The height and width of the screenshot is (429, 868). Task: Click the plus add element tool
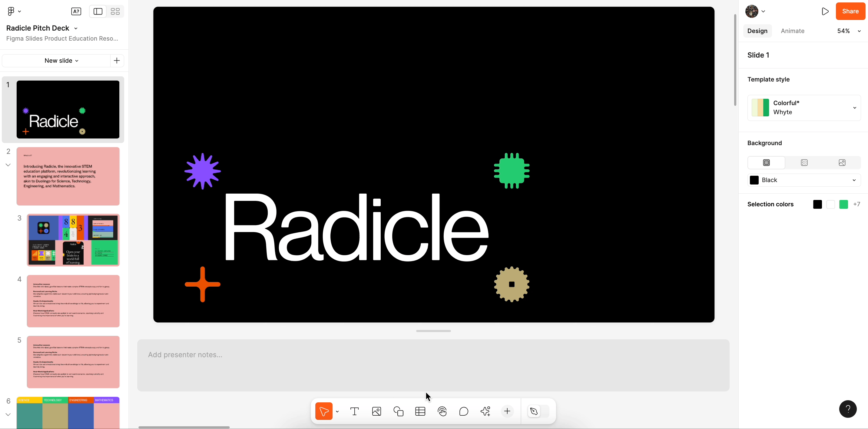point(507,411)
